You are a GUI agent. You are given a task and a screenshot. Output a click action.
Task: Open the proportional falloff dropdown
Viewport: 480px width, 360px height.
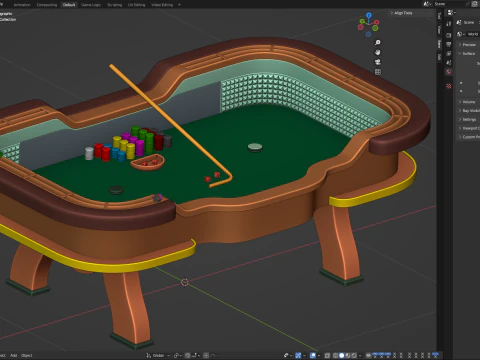(x=213, y=355)
